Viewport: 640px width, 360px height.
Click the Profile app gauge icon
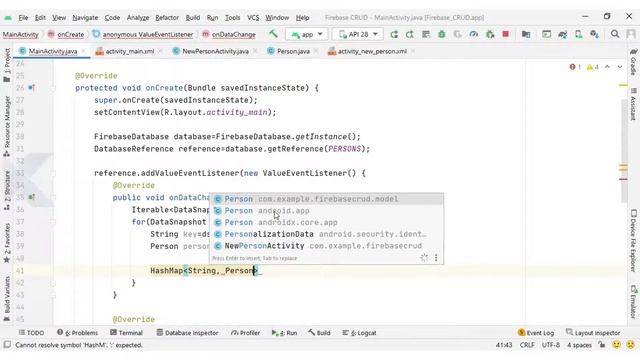pyautogui.click(x=473, y=34)
